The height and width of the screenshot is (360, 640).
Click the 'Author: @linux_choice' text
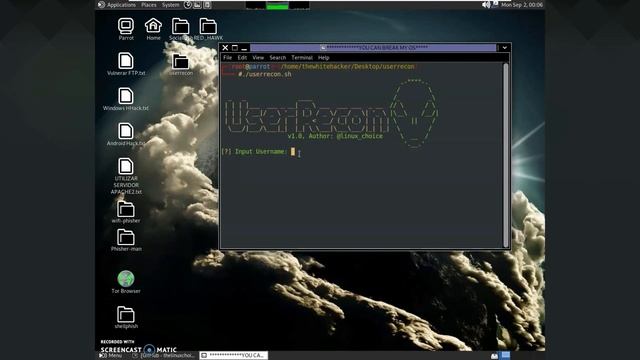click(x=346, y=136)
